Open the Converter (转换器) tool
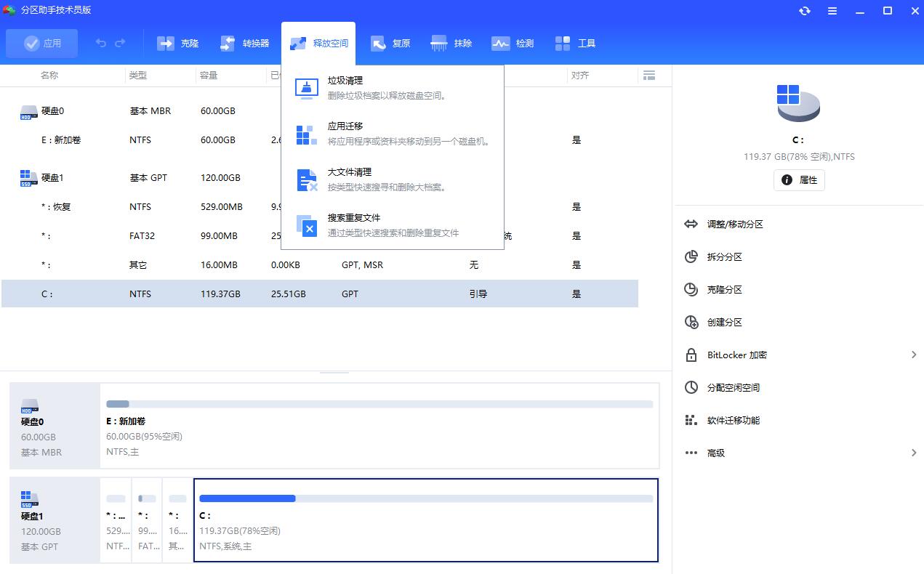Screen dimensions: 924x574 point(245,44)
